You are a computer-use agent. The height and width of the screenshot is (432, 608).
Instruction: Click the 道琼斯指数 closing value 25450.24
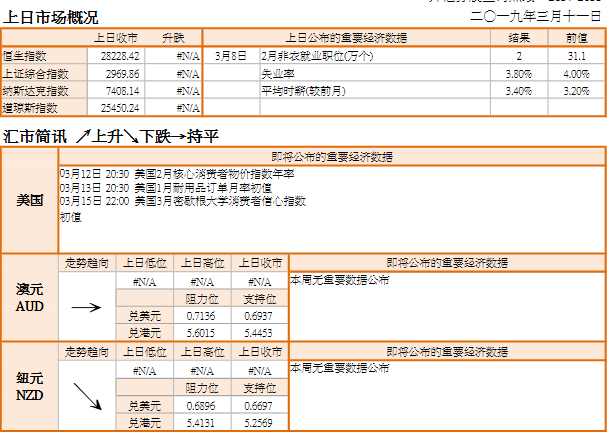coord(120,108)
